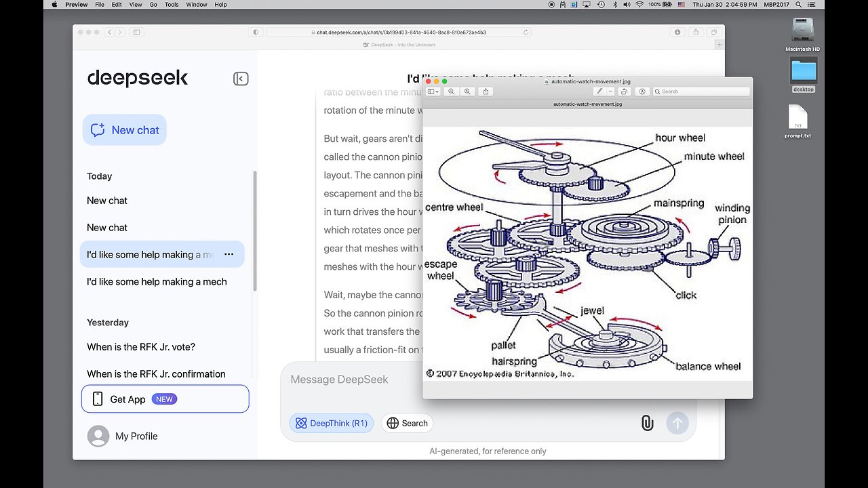Open the File menu
Screen dimensions: 868x488
click(100, 5)
